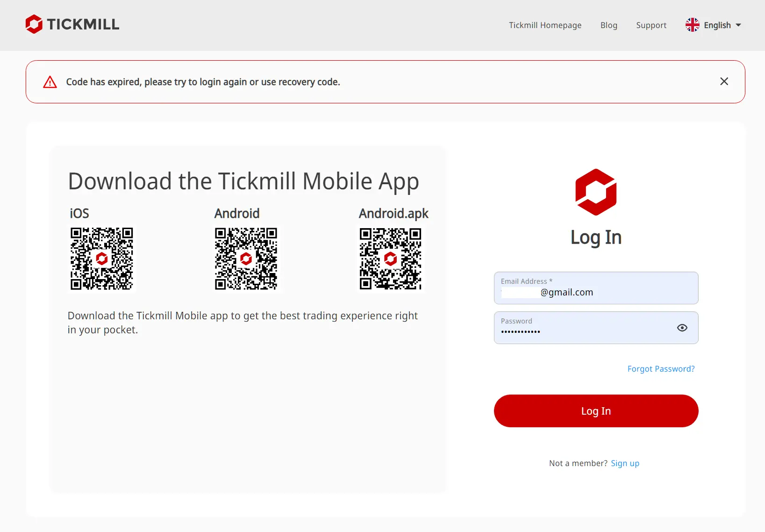Focus the Email Address field
The image size is (765, 532).
[596, 288]
